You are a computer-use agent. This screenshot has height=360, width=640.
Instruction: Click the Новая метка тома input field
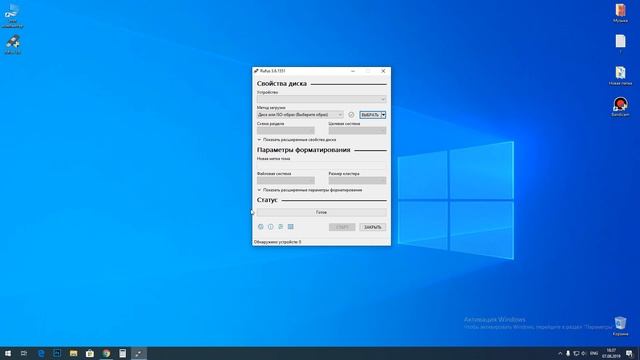tap(322, 165)
